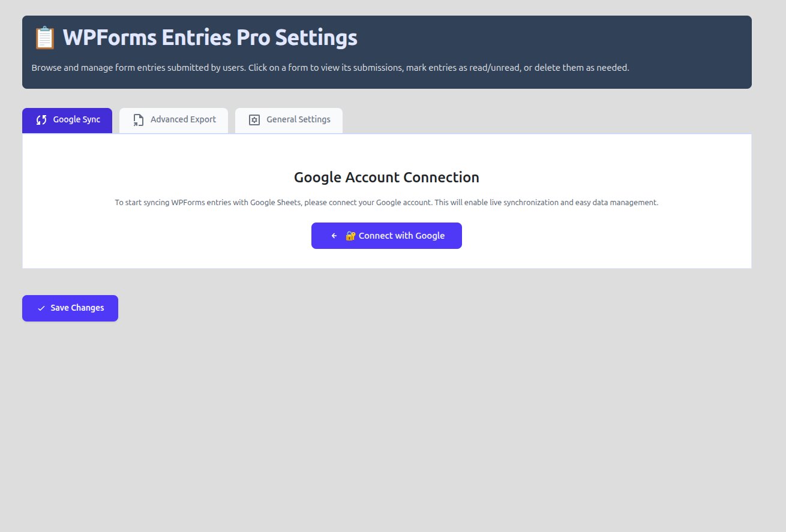Click the gear icon next to General Settings text

pyautogui.click(x=253, y=120)
